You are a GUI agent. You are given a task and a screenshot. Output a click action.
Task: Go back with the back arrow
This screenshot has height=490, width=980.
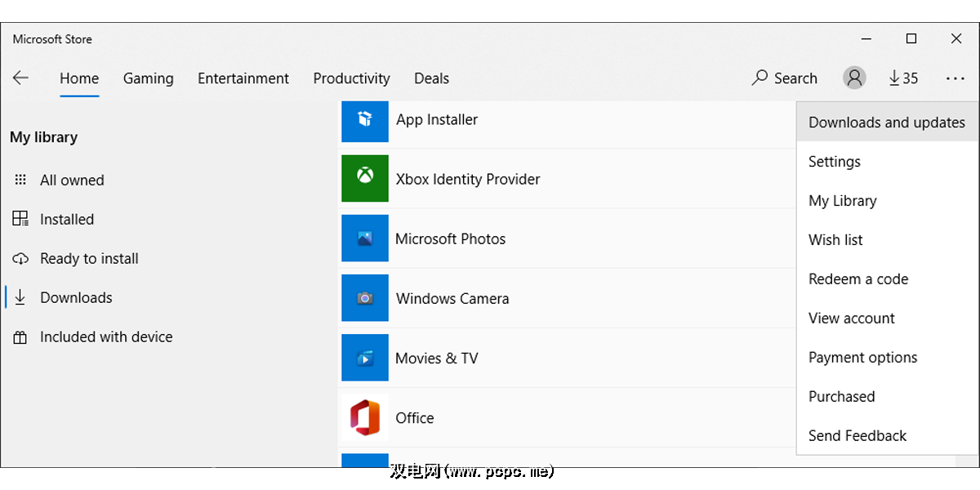click(x=20, y=78)
